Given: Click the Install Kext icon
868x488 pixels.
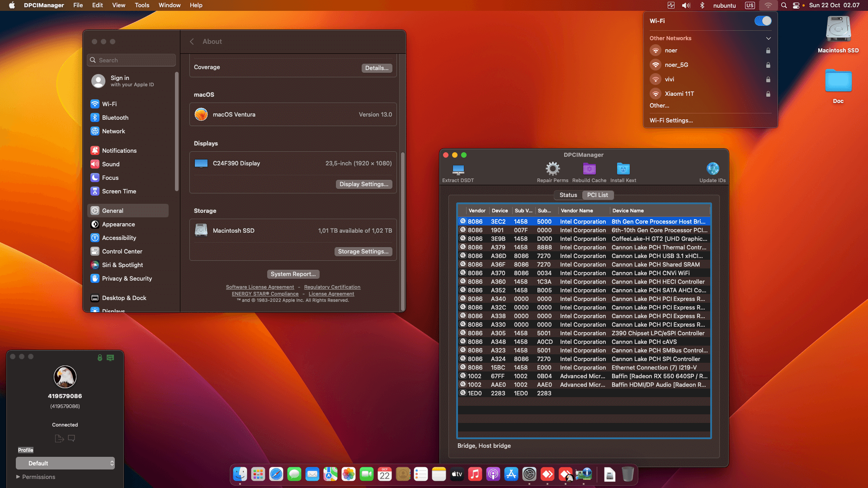Looking at the screenshot, I should [623, 169].
